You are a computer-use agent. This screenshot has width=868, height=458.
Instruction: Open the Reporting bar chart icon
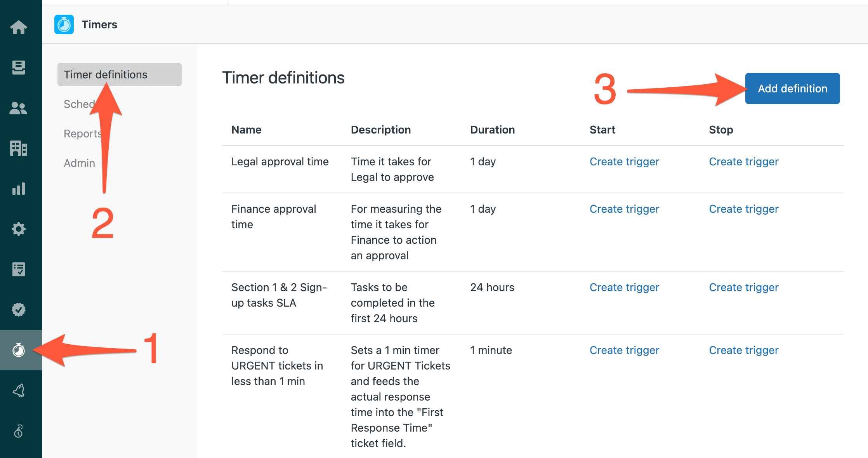19,189
